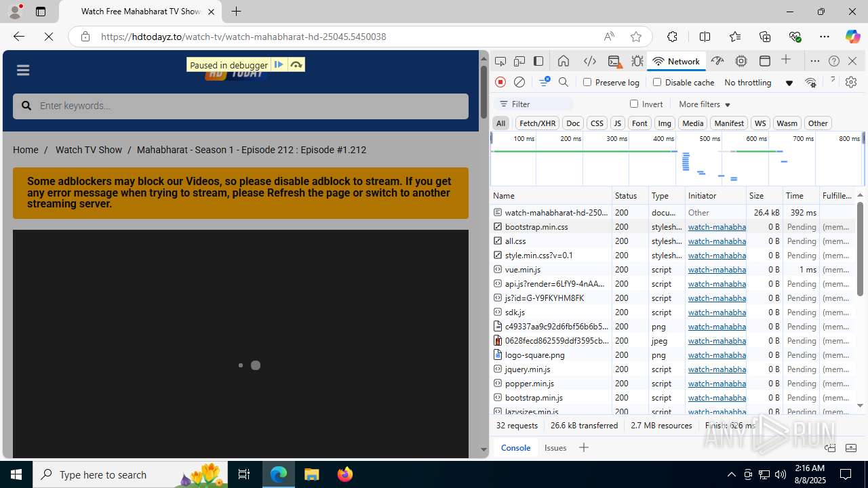Go back to previous page
868x488 pixels.
19,37
